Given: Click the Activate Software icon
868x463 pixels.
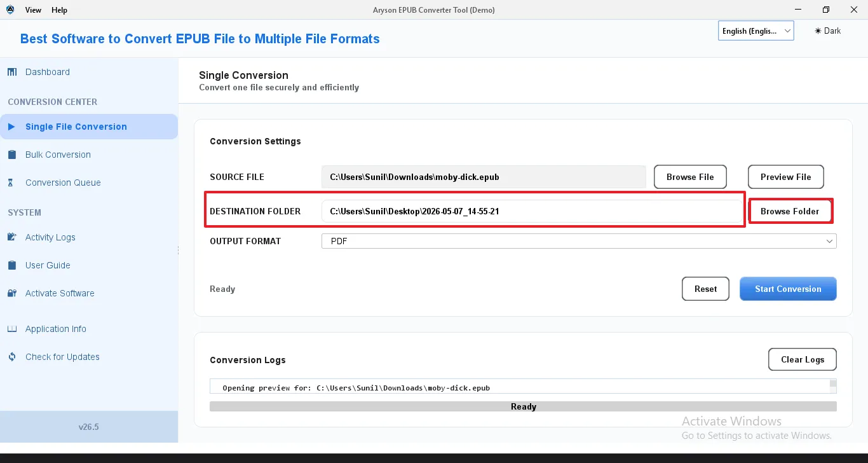Looking at the screenshot, I should tap(12, 293).
